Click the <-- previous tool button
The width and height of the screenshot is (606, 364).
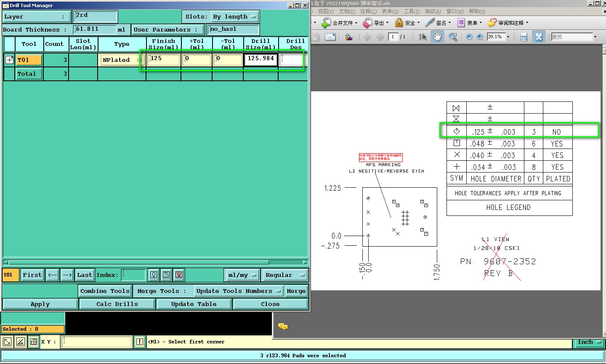tap(53, 275)
